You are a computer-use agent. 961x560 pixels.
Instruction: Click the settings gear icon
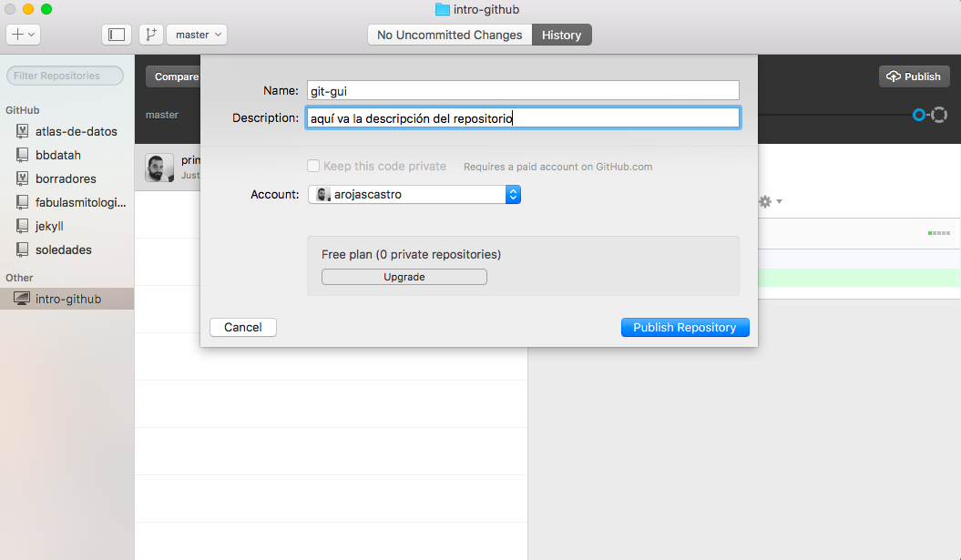tap(765, 201)
